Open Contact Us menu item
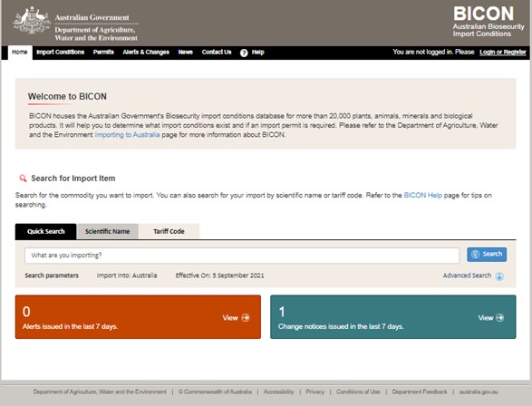This screenshot has height=406, width=532. [217, 53]
